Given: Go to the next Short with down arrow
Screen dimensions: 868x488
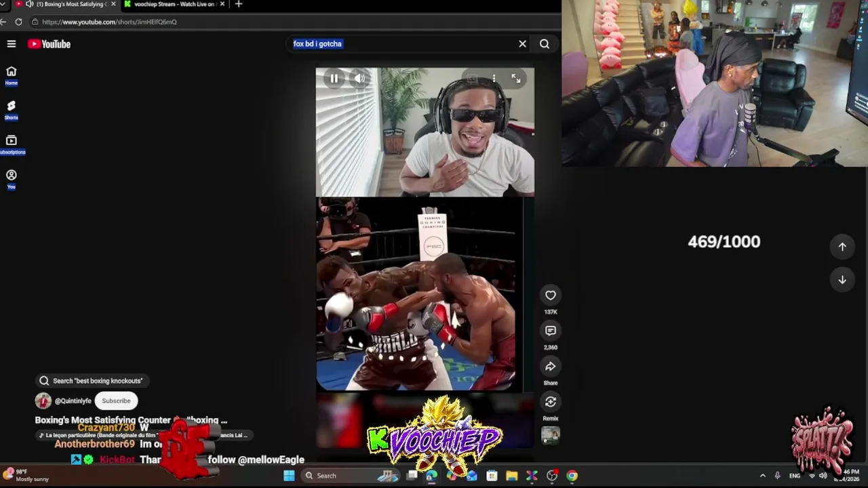Looking at the screenshot, I should [842, 279].
